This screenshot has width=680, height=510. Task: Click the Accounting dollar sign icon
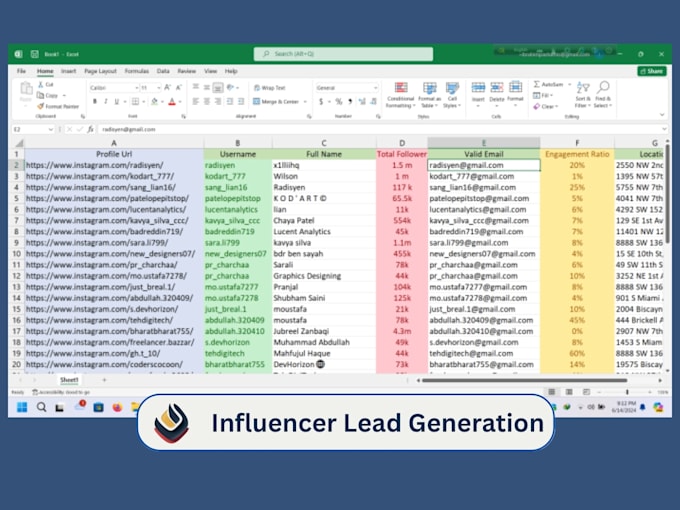click(x=321, y=101)
